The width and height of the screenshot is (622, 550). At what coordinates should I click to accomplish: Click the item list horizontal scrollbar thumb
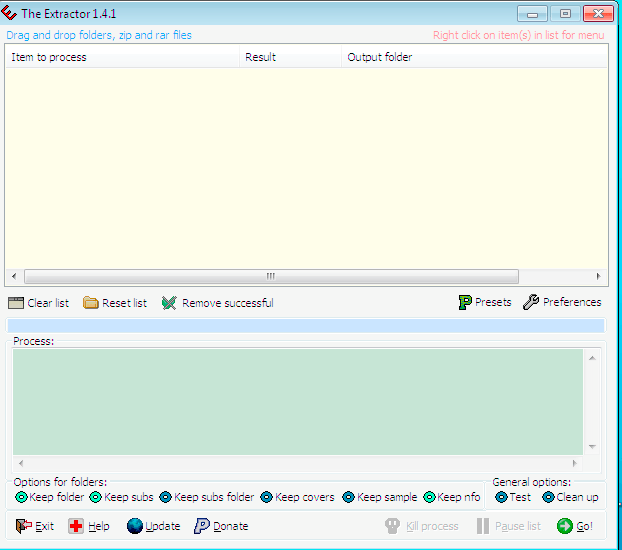click(271, 276)
